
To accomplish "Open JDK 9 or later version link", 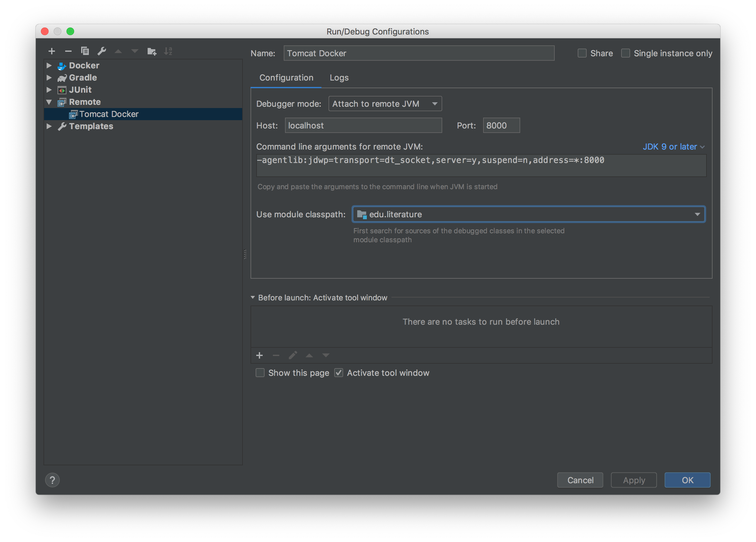I will [673, 147].
